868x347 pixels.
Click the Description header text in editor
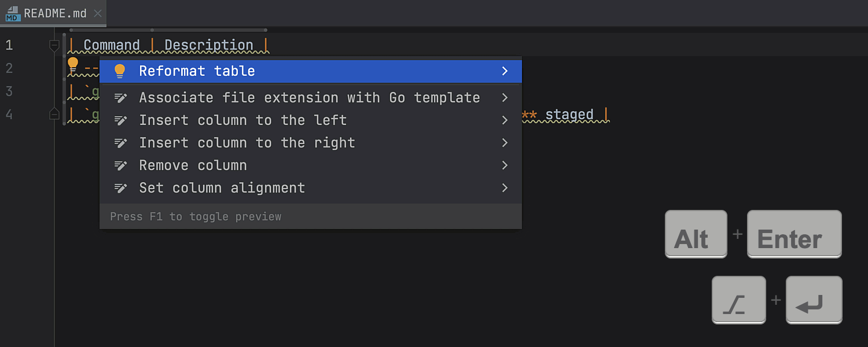[209, 45]
